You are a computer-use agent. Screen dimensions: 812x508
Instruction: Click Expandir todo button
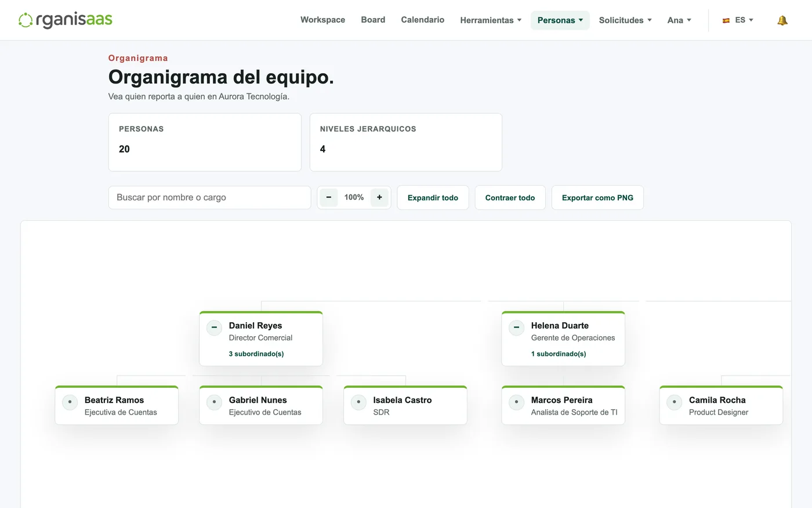tap(433, 197)
